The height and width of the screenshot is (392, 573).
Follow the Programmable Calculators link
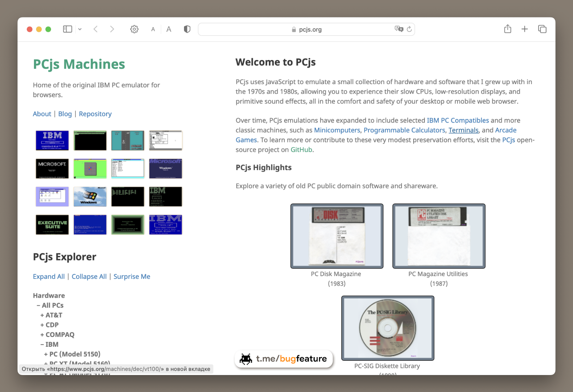click(x=405, y=130)
